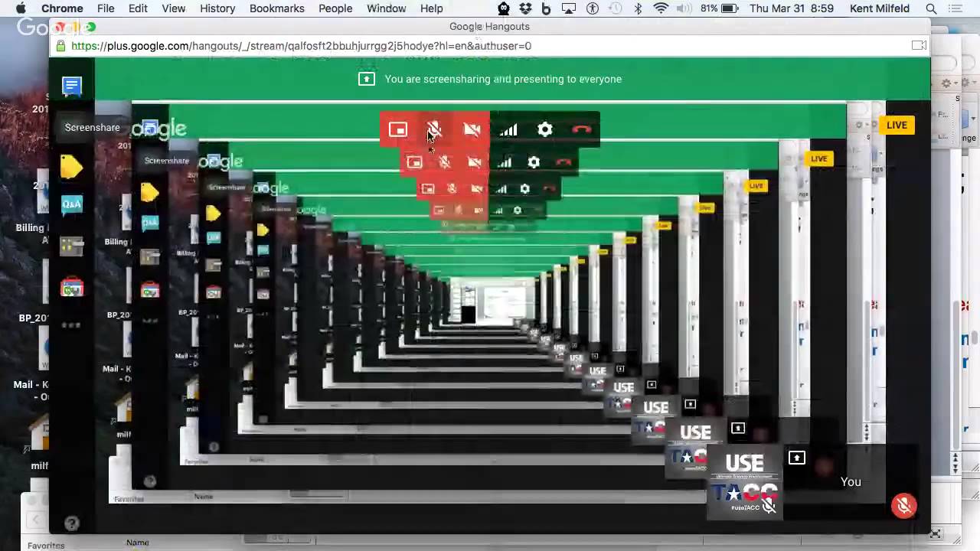Open Spotlight search magnifier icon
The height and width of the screenshot is (551, 980).
[932, 8]
